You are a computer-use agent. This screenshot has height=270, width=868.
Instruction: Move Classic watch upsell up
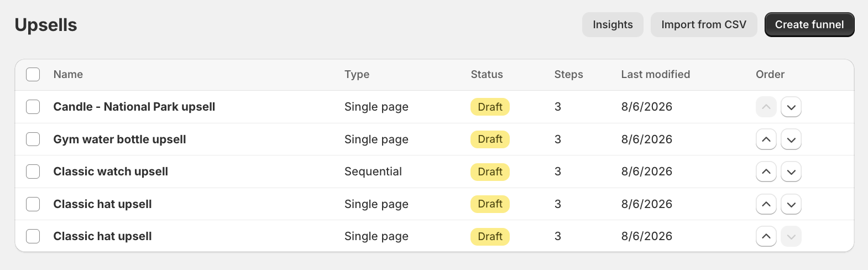point(766,172)
